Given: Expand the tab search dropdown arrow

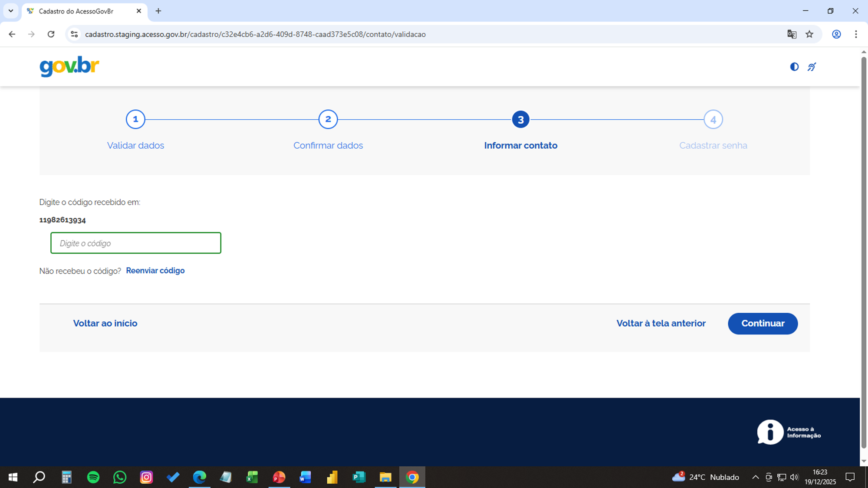Looking at the screenshot, I should (11, 11).
